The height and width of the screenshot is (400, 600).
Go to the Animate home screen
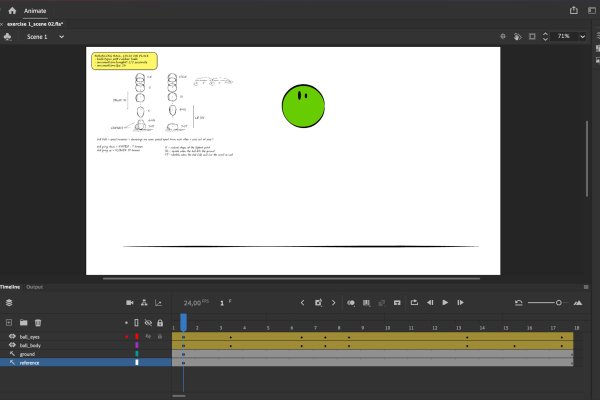[12, 11]
